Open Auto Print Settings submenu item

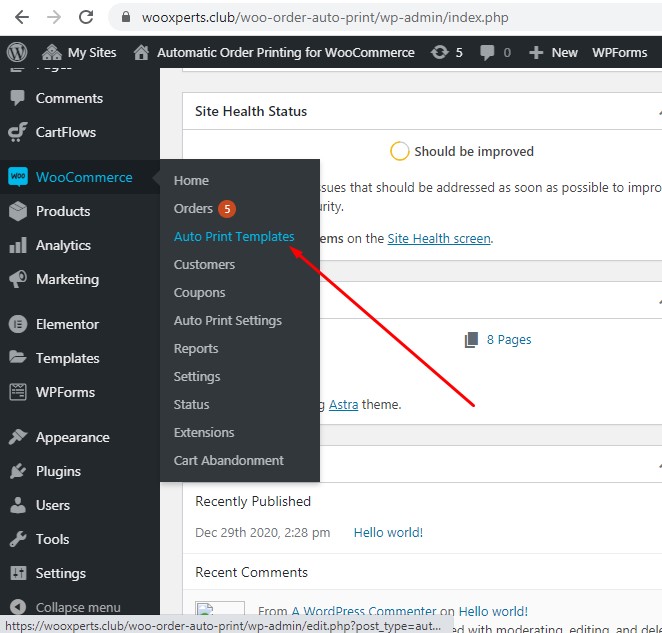228,321
